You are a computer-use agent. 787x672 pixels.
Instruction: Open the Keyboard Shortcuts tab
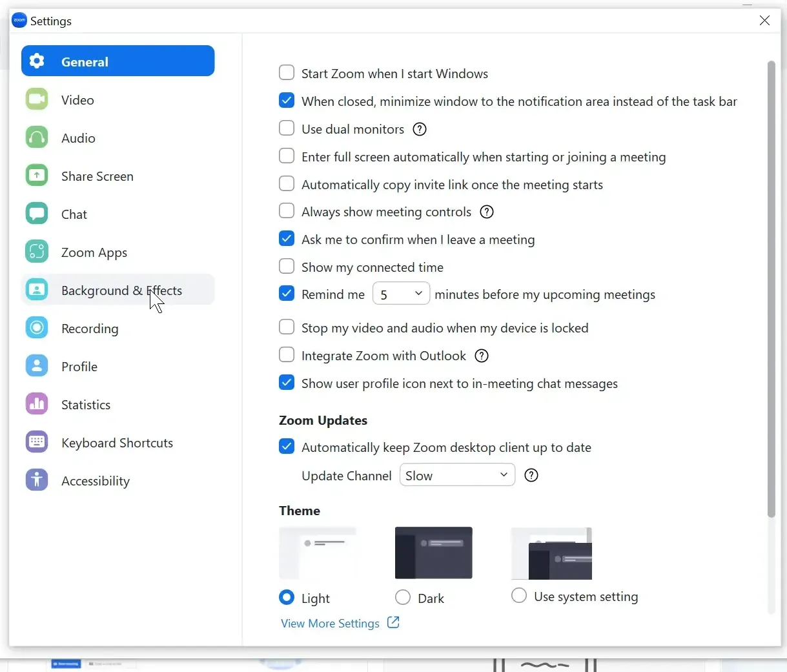point(118,442)
